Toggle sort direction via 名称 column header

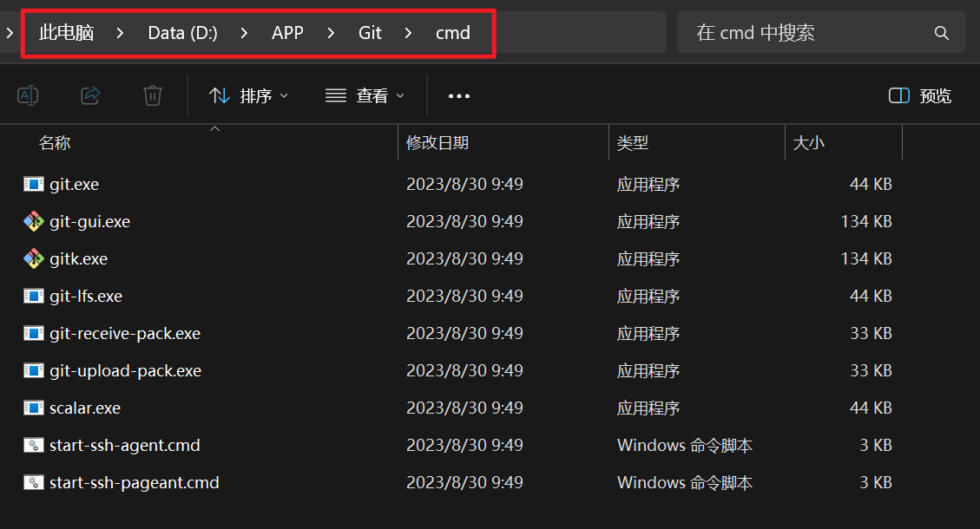55,141
